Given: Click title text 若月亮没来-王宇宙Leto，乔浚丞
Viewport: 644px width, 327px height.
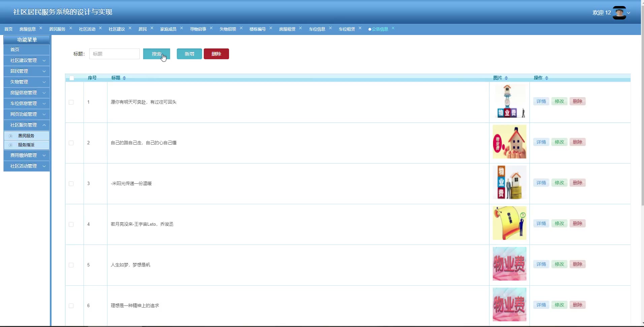Looking at the screenshot, I should [x=142, y=224].
